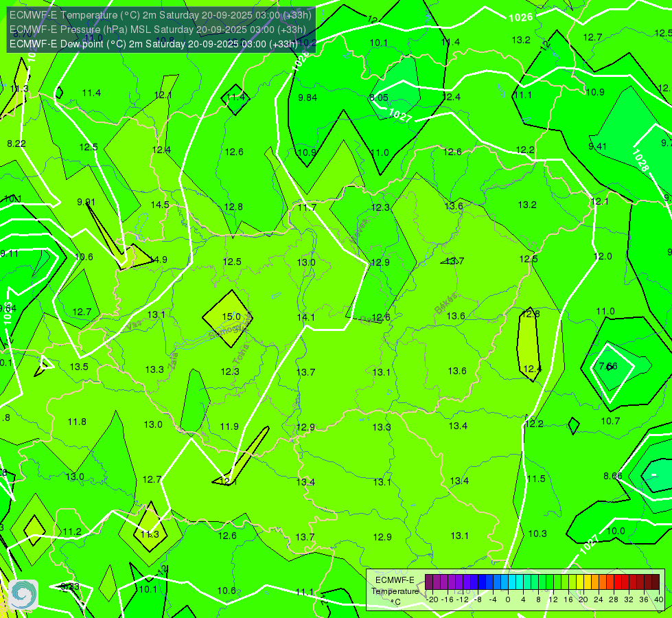The width and height of the screenshot is (672, 618).
Task: Click the 32 legend tick label
Action: click(x=629, y=599)
